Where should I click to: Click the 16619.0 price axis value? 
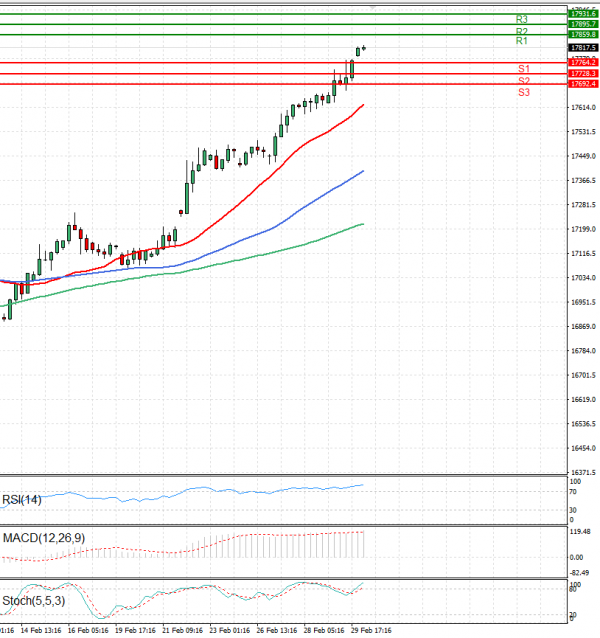click(x=583, y=400)
